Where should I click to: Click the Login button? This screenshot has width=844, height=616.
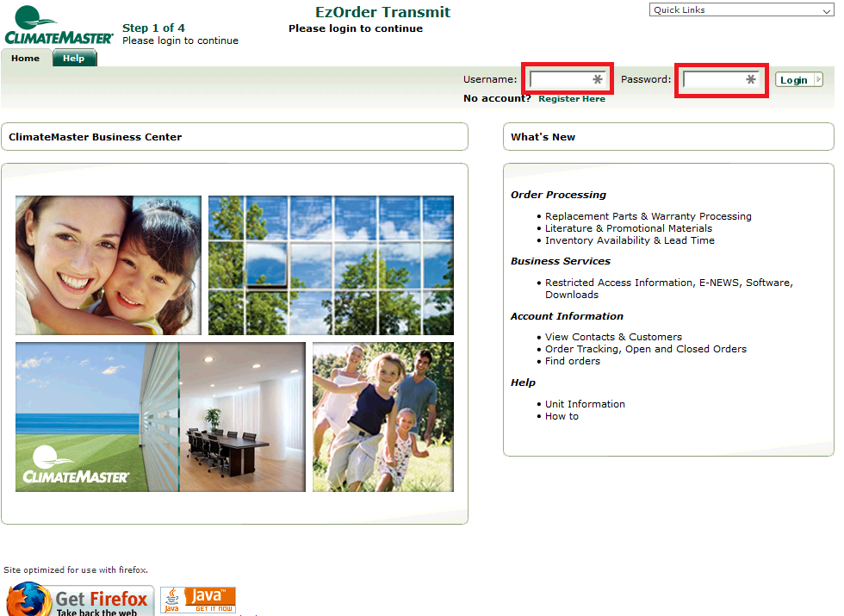tap(799, 79)
